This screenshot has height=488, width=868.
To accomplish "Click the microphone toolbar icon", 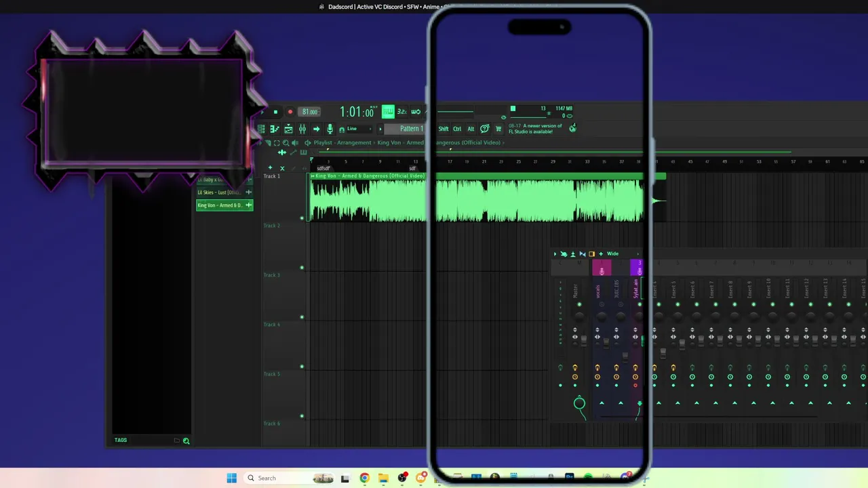I will tap(330, 129).
